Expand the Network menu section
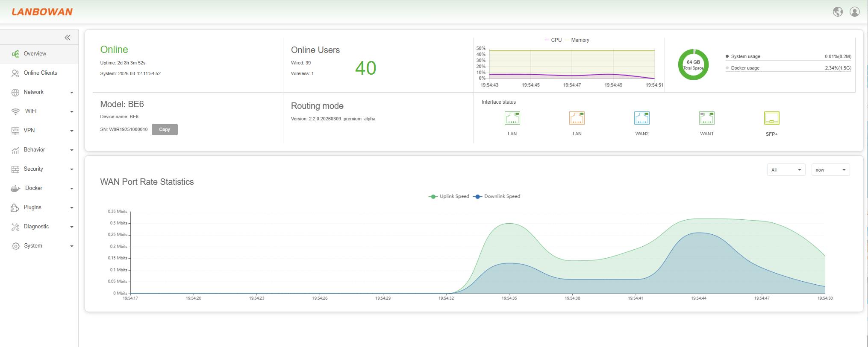 (x=42, y=92)
